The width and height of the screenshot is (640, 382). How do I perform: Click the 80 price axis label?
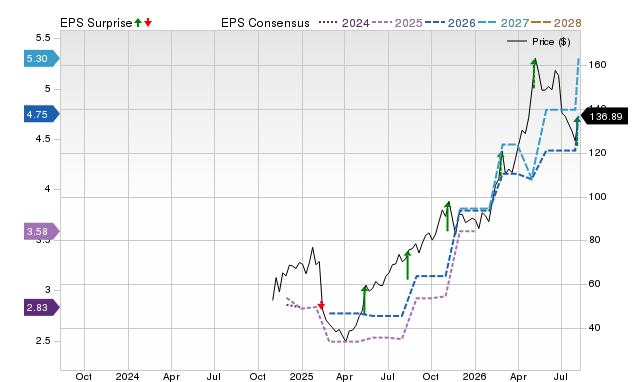(595, 240)
